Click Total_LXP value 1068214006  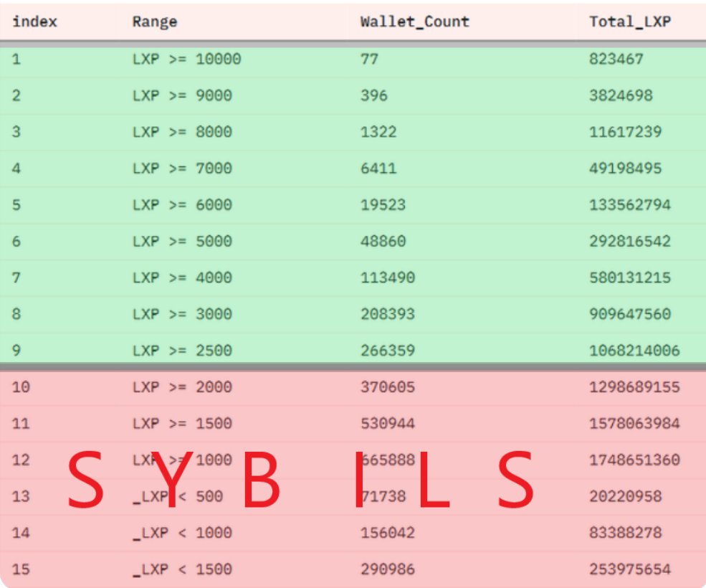pyautogui.click(x=634, y=350)
